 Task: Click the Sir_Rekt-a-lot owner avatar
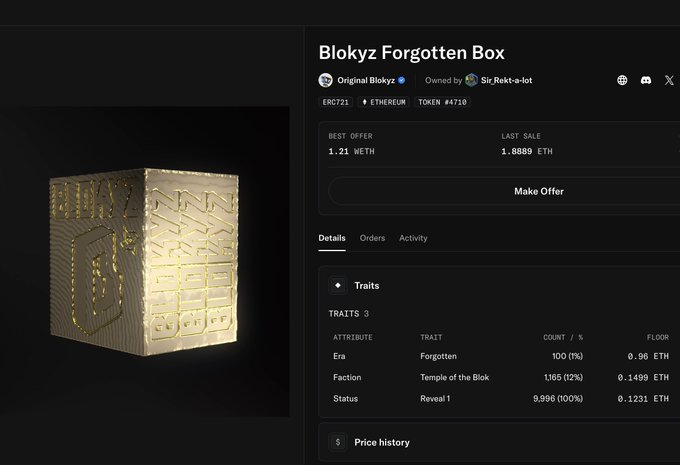[471, 80]
